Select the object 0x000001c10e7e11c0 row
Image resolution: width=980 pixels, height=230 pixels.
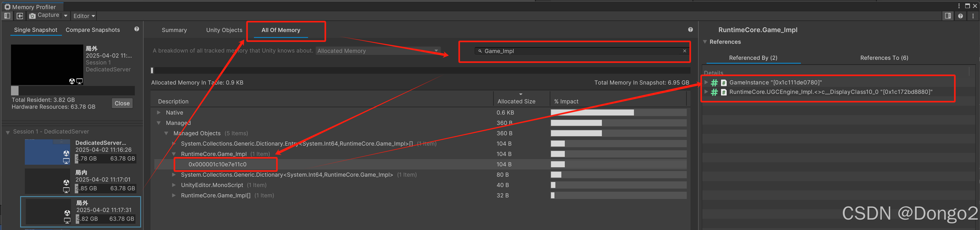[420, 164]
